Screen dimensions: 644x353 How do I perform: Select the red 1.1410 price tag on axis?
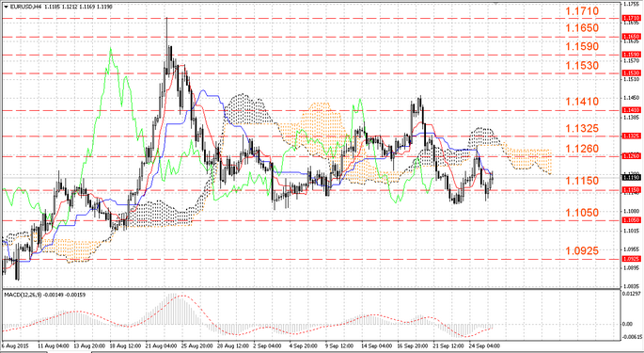[631, 110]
